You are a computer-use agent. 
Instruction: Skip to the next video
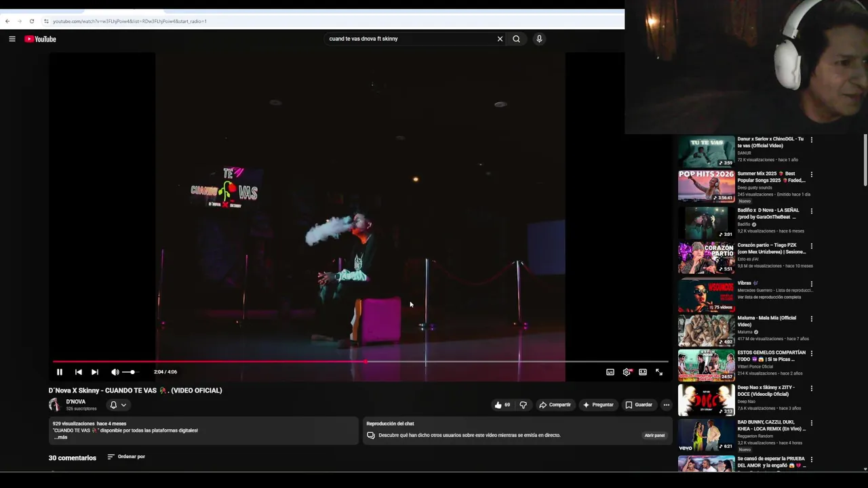[x=94, y=371]
